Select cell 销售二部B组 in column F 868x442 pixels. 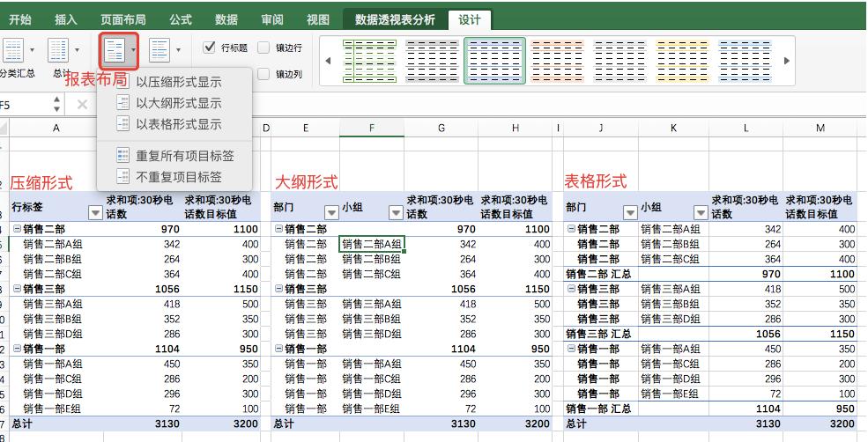pos(371,260)
